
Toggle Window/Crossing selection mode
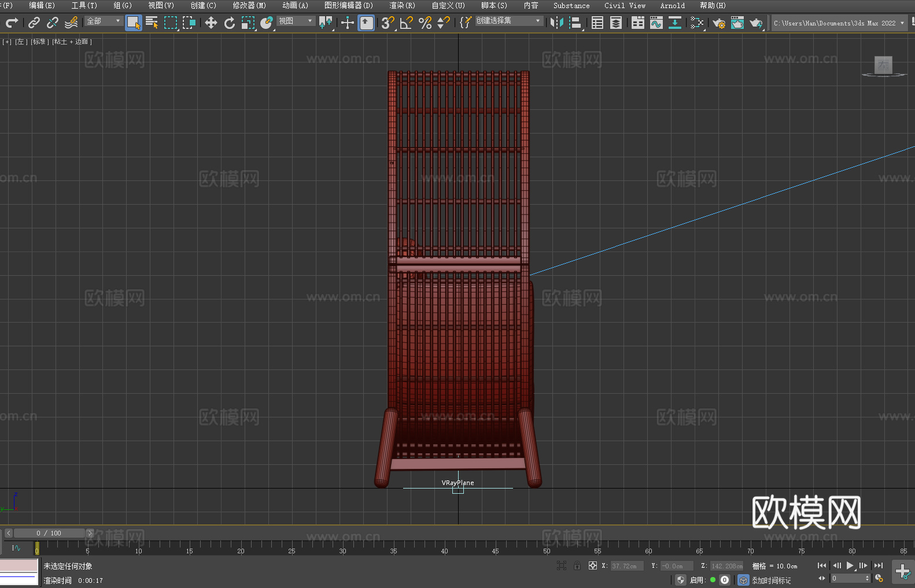189,23
